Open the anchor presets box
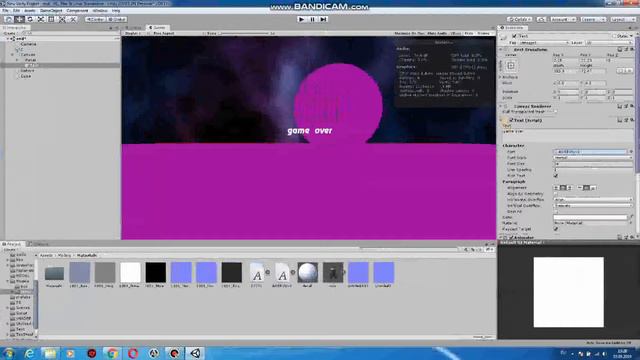The width and height of the screenshot is (640, 360). coord(511,65)
